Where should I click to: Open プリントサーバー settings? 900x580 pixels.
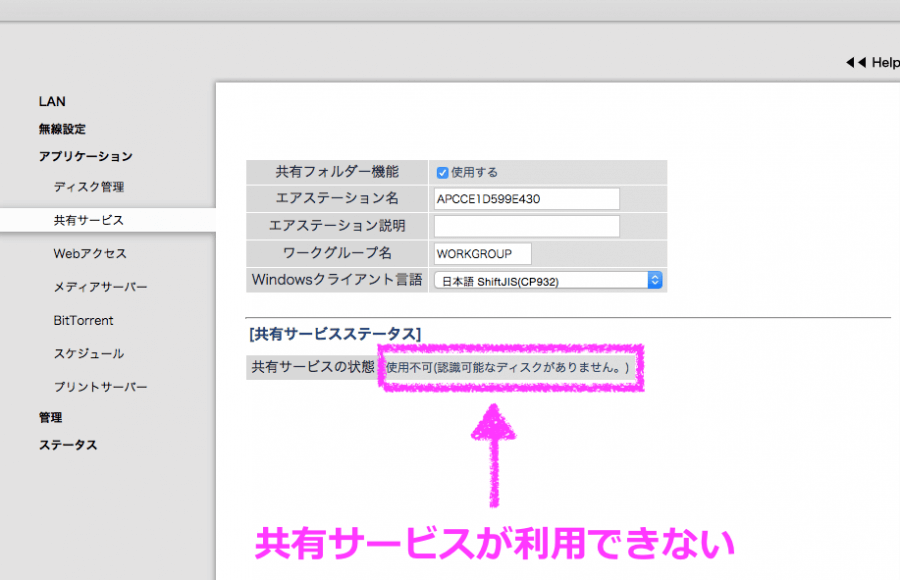pyautogui.click(x=100, y=387)
